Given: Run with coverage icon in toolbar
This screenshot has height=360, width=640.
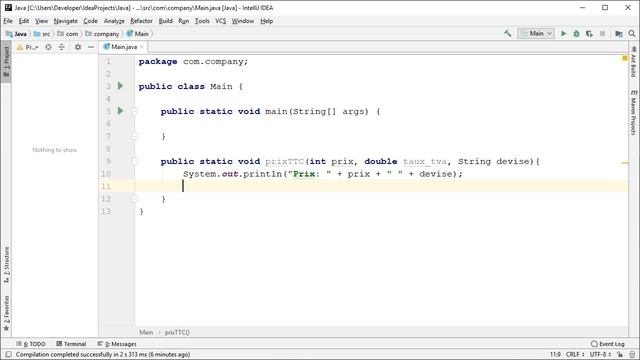Looking at the screenshot, I should point(589,33).
